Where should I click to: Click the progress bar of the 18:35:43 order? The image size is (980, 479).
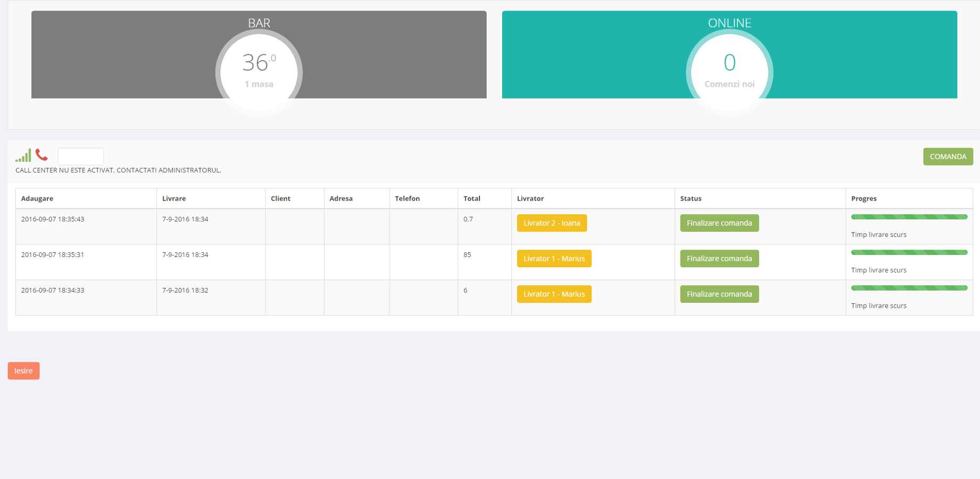[x=909, y=217]
